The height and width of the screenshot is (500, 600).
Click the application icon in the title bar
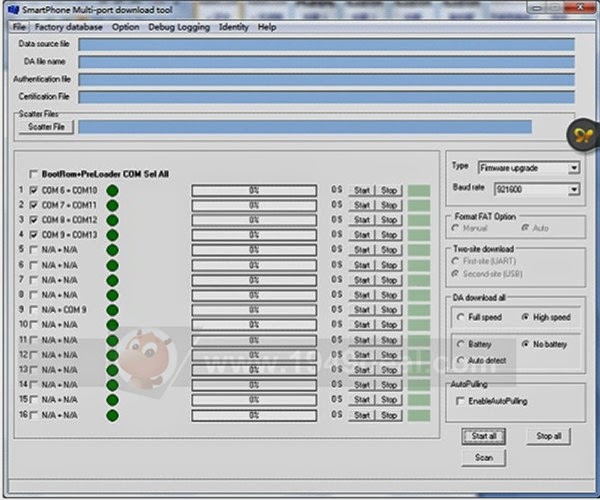click(x=13, y=9)
